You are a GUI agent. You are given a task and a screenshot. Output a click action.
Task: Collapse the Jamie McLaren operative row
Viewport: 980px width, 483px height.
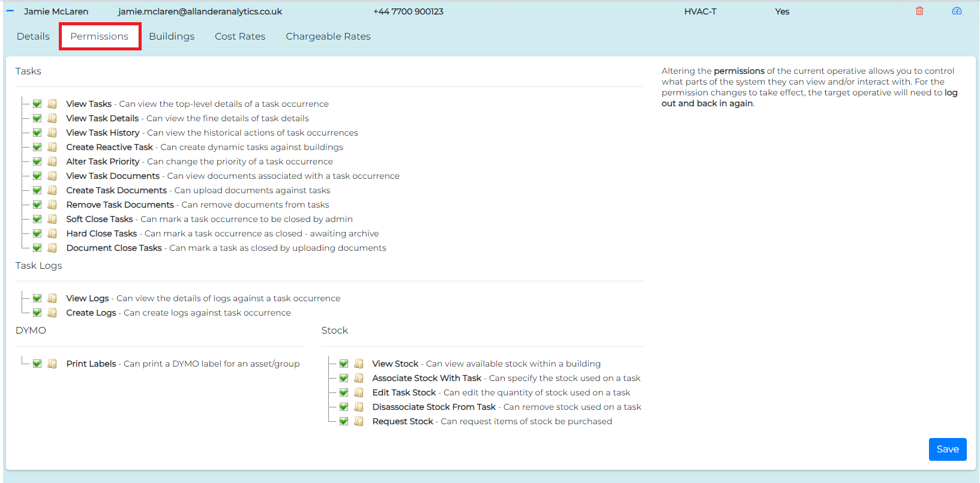pyautogui.click(x=10, y=11)
